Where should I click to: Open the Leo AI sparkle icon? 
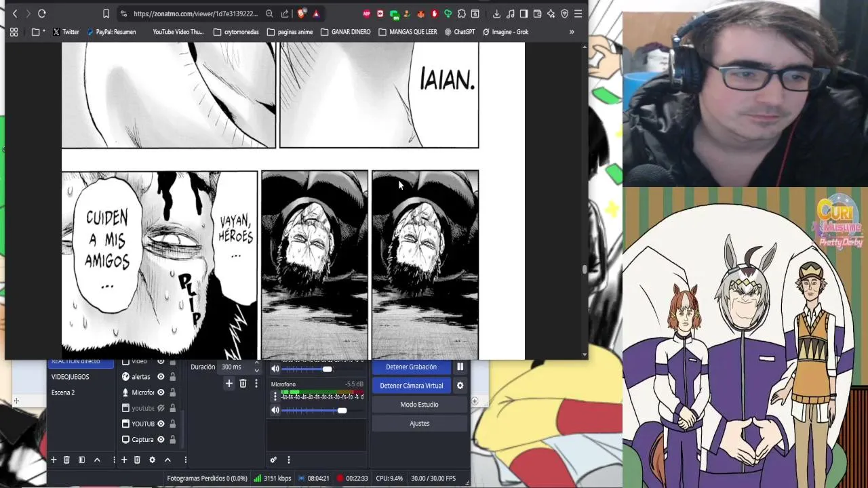click(x=551, y=14)
